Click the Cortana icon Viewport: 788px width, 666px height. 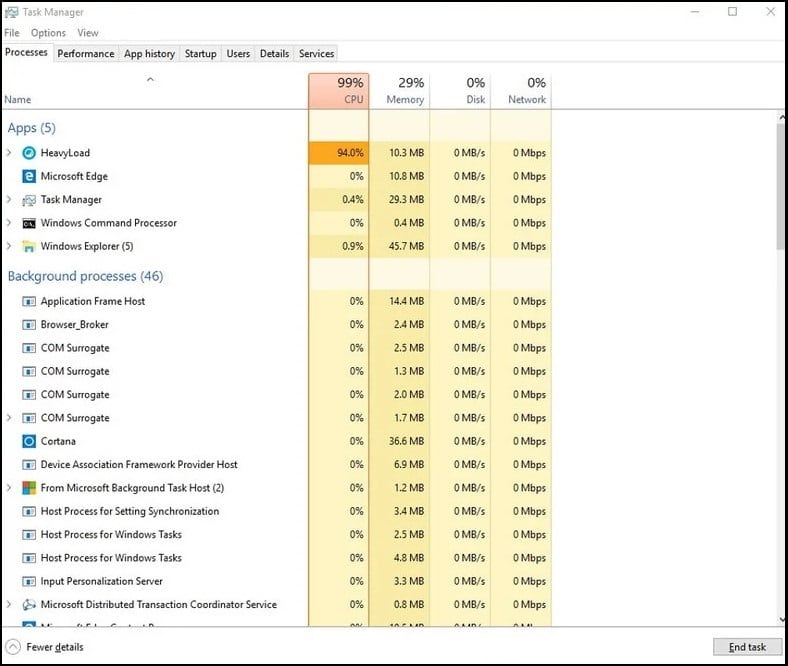pyautogui.click(x=29, y=441)
